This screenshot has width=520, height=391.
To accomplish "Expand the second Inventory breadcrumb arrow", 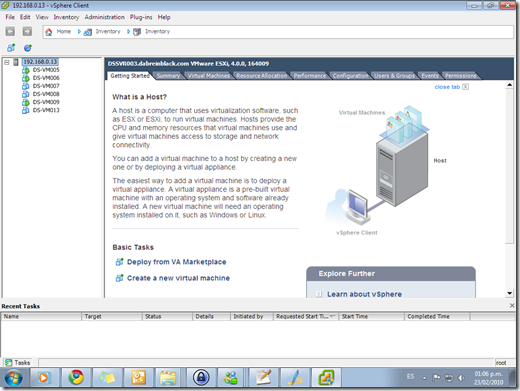I will [128, 32].
